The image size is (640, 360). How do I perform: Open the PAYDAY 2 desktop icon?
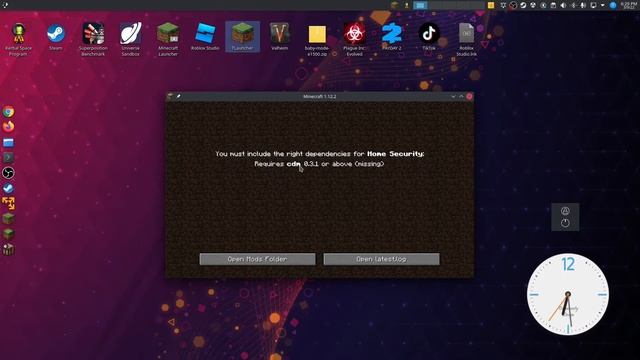(x=392, y=37)
